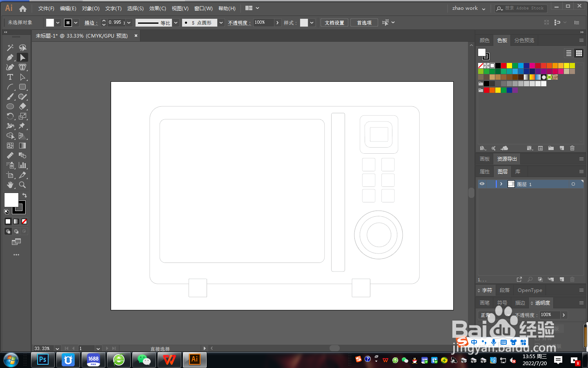The width and height of the screenshot is (588, 368).
Task: Select the Puppet Warp pin tool
Action: pos(22,126)
